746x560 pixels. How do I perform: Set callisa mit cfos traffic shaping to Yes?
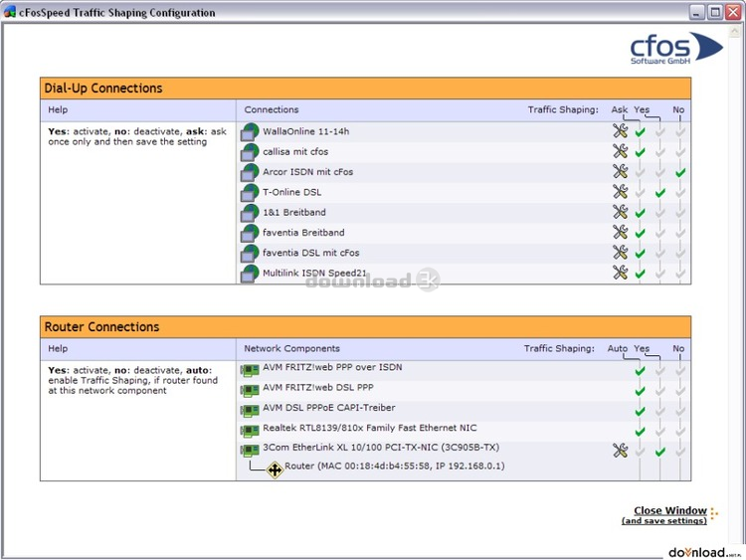point(660,152)
